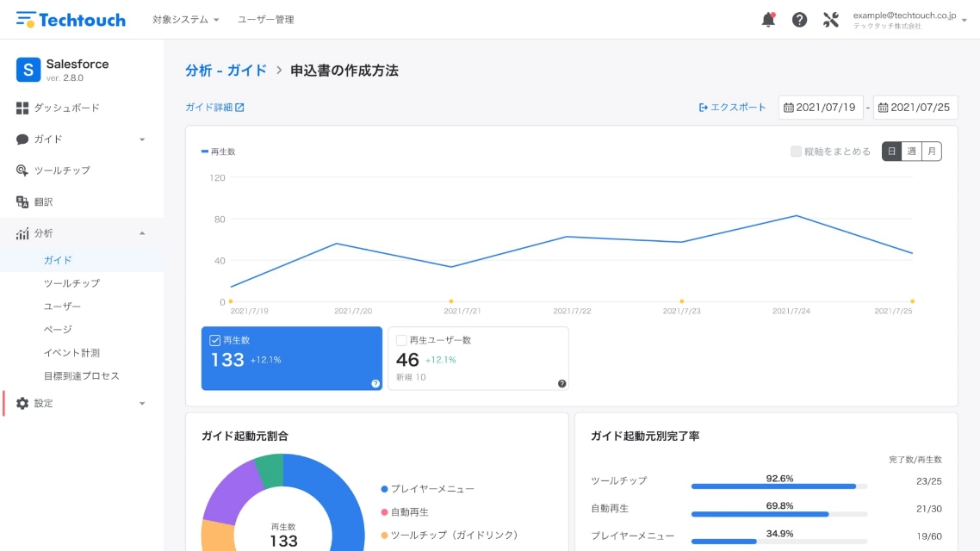The height and width of the screenshot is (551, 980).
Task: Expand the ガイド sidebar section
Action: 142,139
